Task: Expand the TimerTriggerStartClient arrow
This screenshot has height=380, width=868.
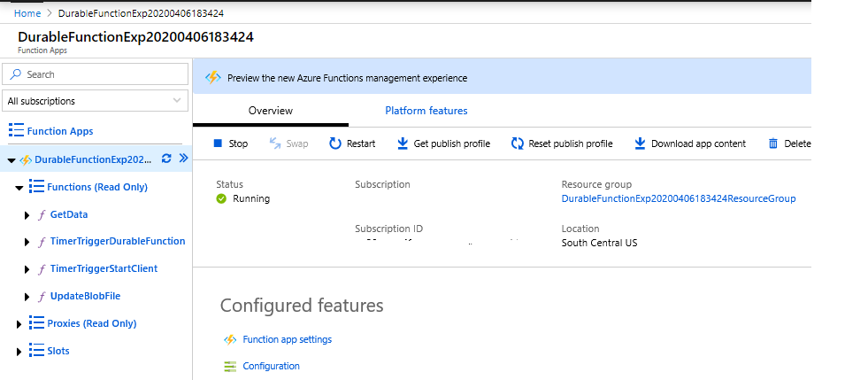Action: pos(27,270)
